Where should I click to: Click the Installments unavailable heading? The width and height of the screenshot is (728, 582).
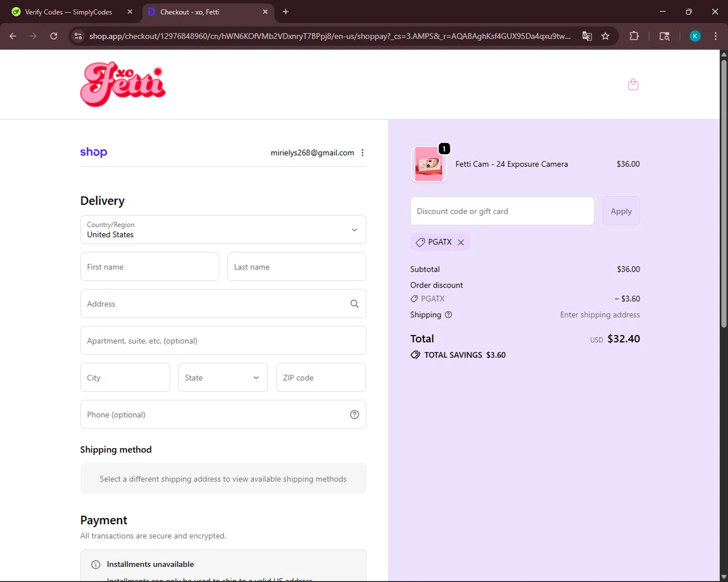point(150,564)
